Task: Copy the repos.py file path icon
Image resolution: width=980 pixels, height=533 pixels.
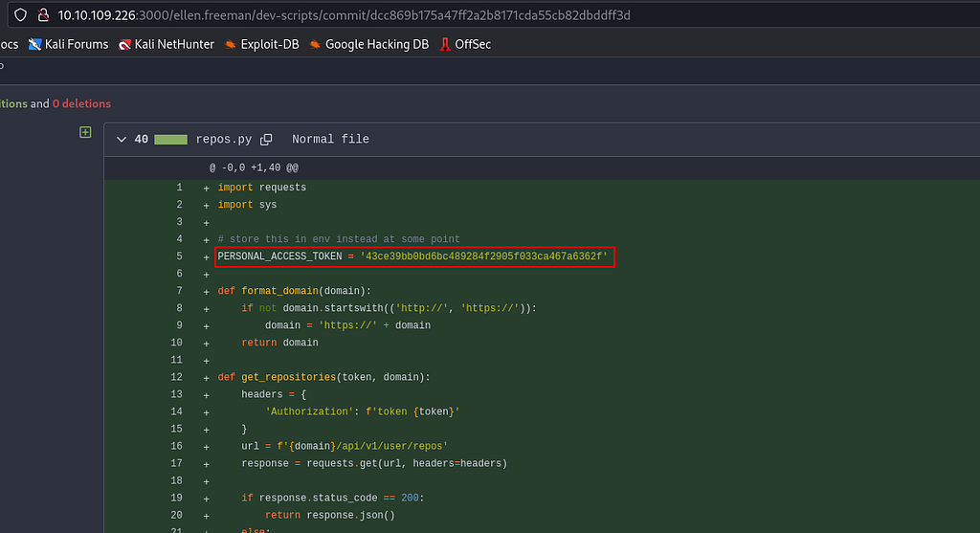Action: tap(266, 140)
